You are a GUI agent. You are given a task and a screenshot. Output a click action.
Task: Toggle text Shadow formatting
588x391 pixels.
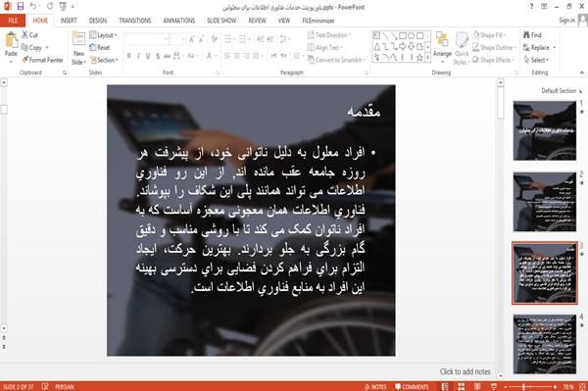point(158,56)
